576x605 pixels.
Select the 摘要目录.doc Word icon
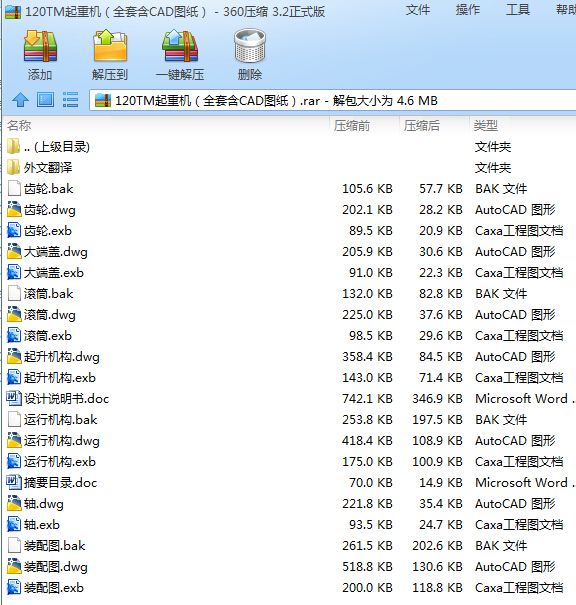click(14, 482)
